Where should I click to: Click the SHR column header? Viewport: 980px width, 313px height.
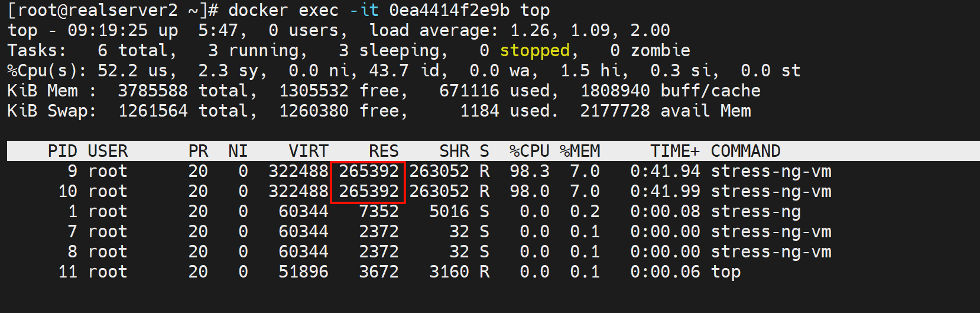[x=454, y=151]
